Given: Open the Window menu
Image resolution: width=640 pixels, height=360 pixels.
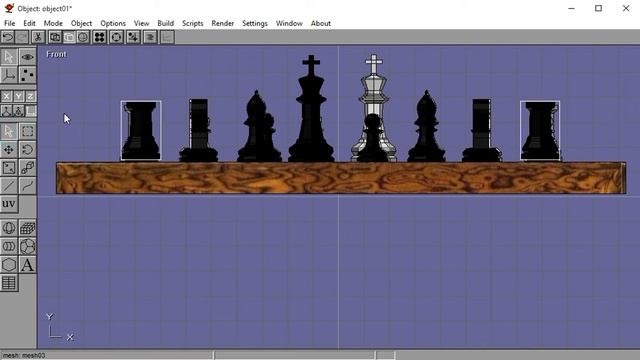Looking at the screenshot, I should [x=289, y=23].
